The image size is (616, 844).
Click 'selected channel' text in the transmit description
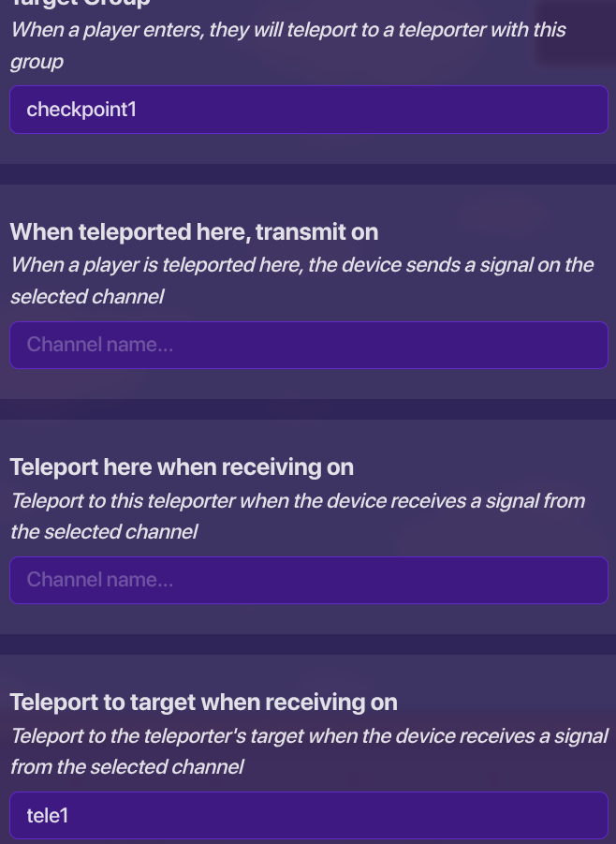87,297
